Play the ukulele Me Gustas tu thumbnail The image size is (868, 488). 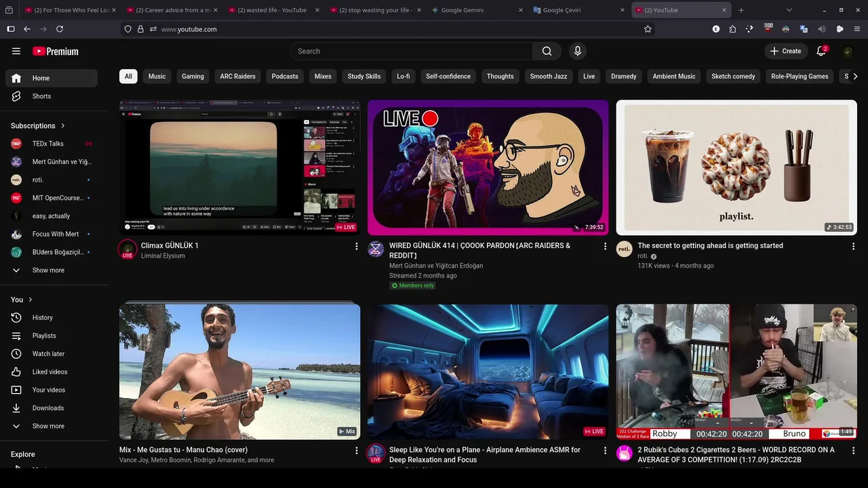click(x=239, y=371)
